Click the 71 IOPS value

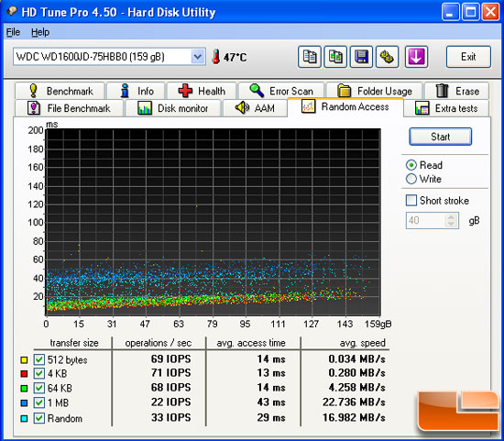[171, 373]
